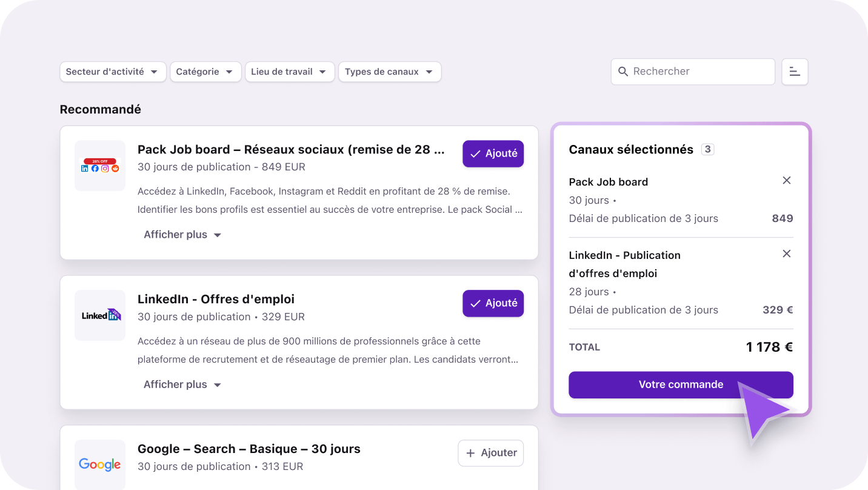Click the Votre commande button
Screen dimensions: 868x490
pos(680,384)
